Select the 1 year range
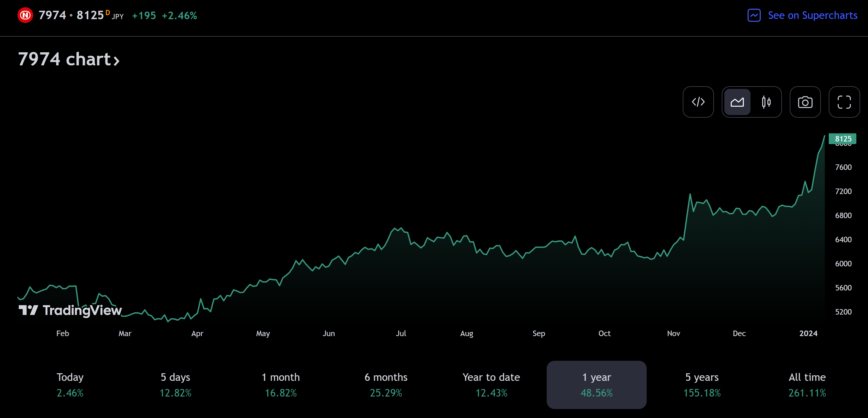The width and height of the screenshot is (868, 418). (x=596, y=384)
